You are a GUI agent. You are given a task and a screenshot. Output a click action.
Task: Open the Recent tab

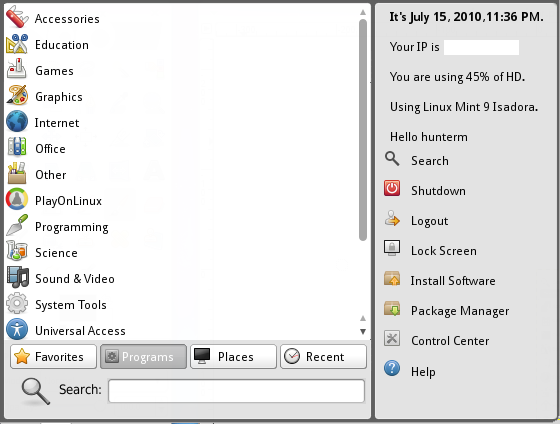tap(323, 356)
